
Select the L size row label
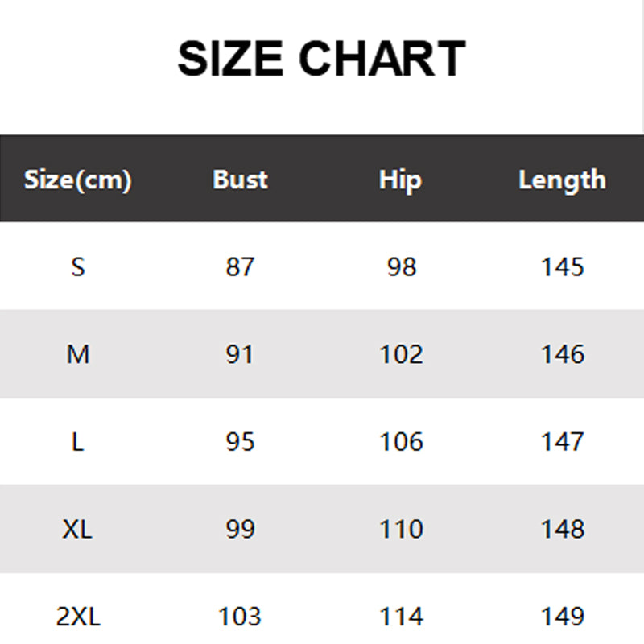(77, 442)
